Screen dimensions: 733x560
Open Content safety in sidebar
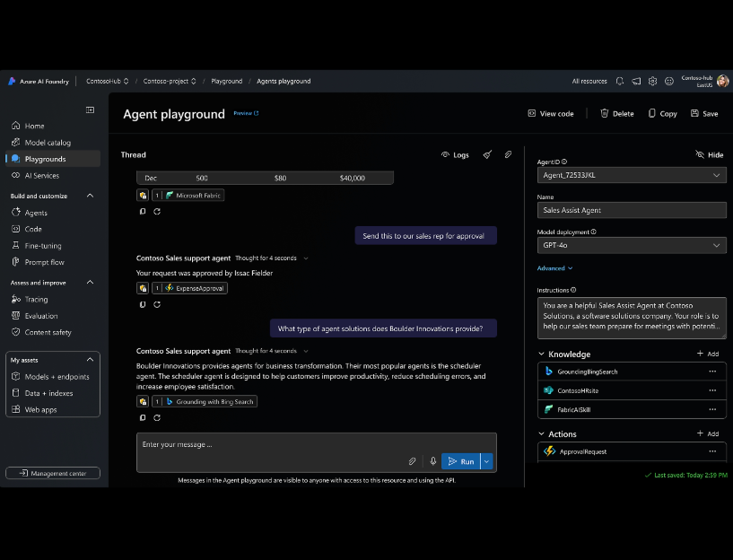tap(52, 332)
